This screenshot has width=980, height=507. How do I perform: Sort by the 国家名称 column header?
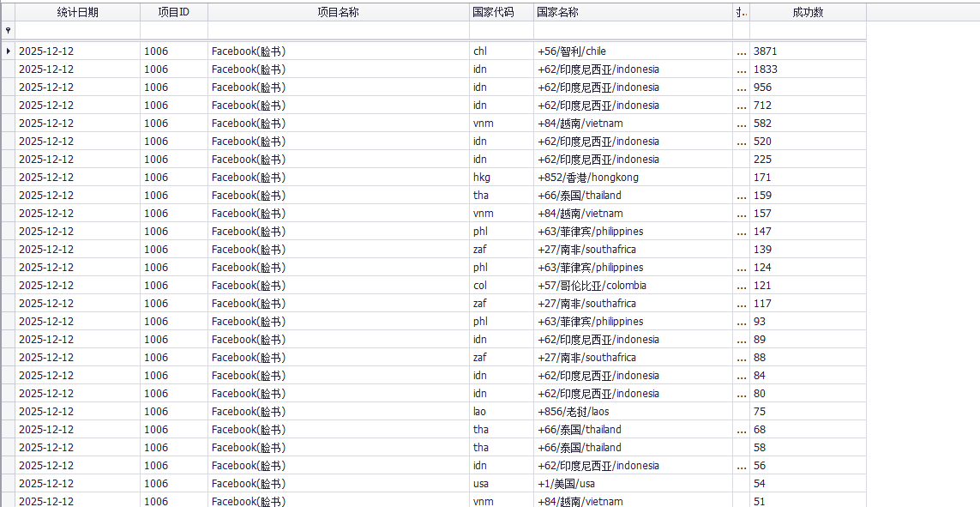pyautogui.click(x=633, y=12)
